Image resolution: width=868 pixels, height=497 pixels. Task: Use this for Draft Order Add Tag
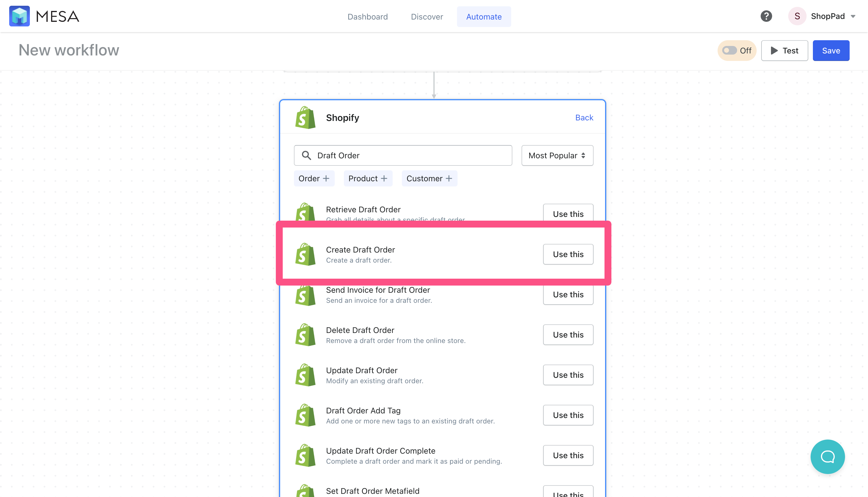568,415
